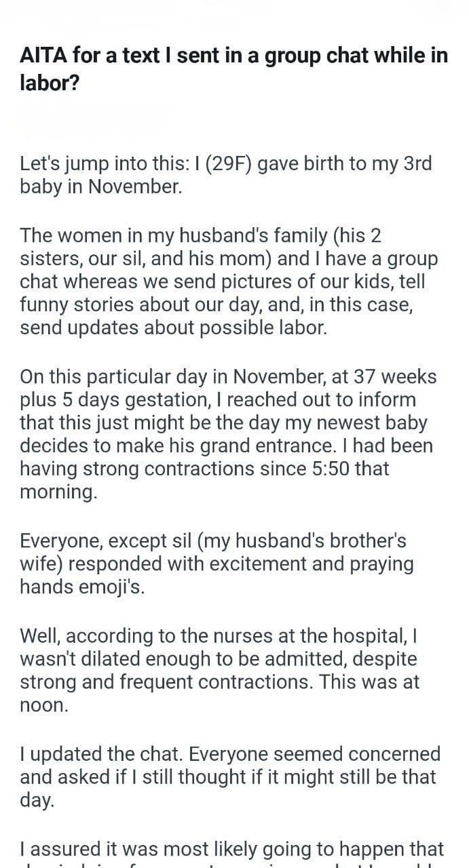Tap paragraph beginning "On this particular day"
Image resolution: width=469 pixels, height=868 pixels.
229,434
